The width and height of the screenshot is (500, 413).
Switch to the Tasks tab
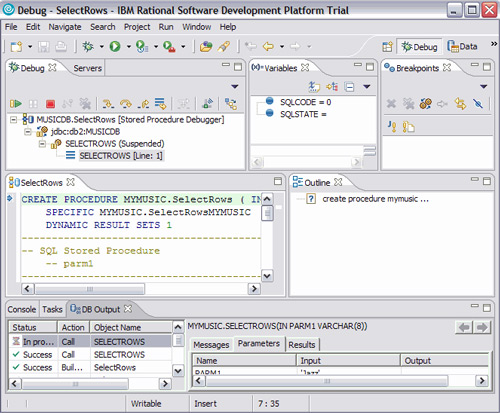coord(52,309)
